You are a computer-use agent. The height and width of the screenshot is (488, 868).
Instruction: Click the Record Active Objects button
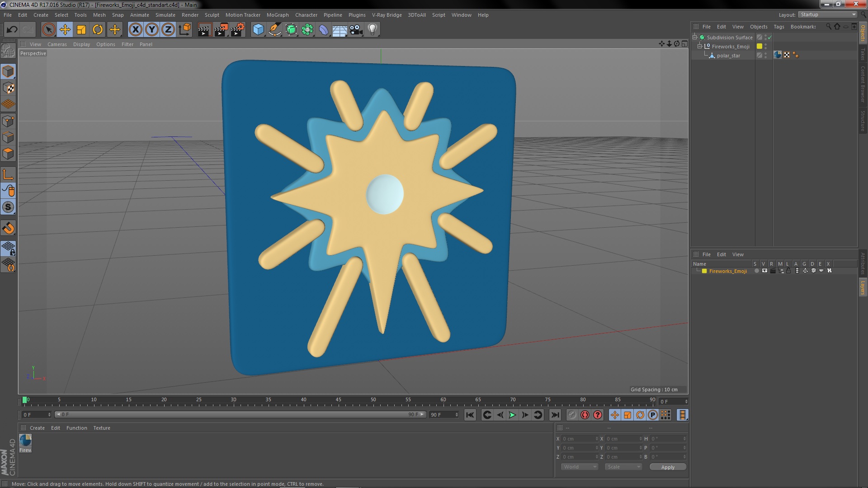tap(572, 415)
